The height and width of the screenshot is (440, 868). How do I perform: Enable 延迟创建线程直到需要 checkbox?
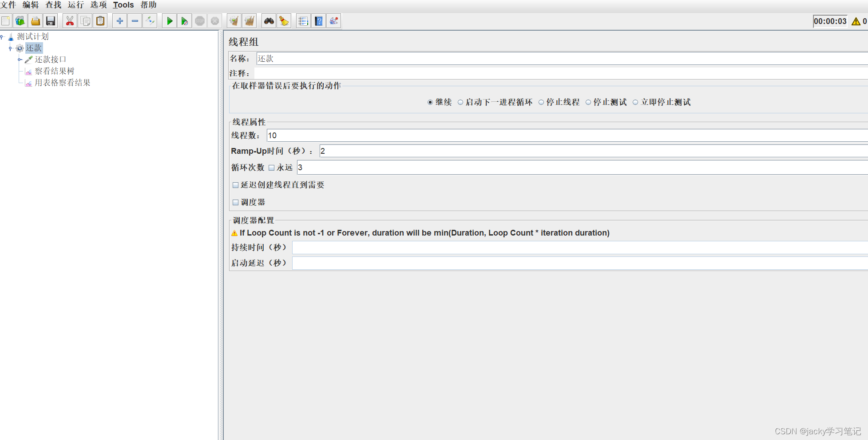click(235, 185)
